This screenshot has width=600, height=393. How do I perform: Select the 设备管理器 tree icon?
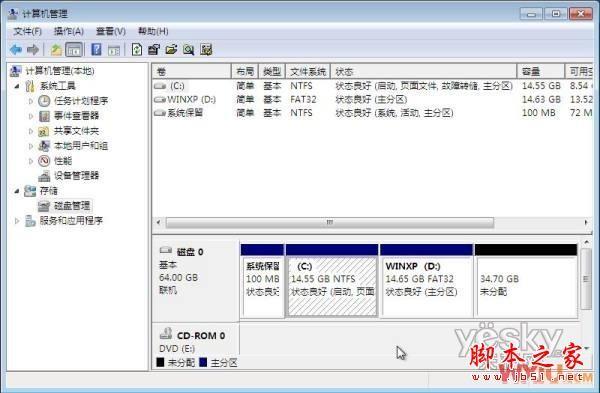(44, 176)
